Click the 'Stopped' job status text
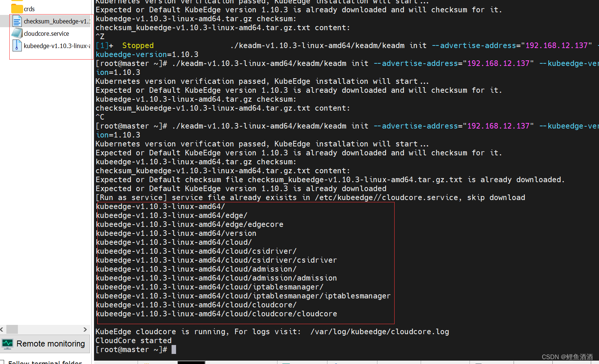This screenshot has width=599, height=364. (x=138, y=45)
